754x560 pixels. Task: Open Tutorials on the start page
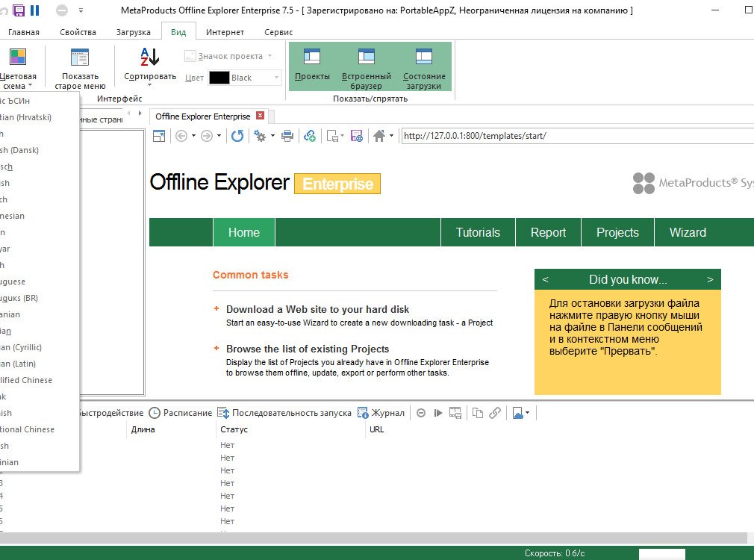click(478, 232)
